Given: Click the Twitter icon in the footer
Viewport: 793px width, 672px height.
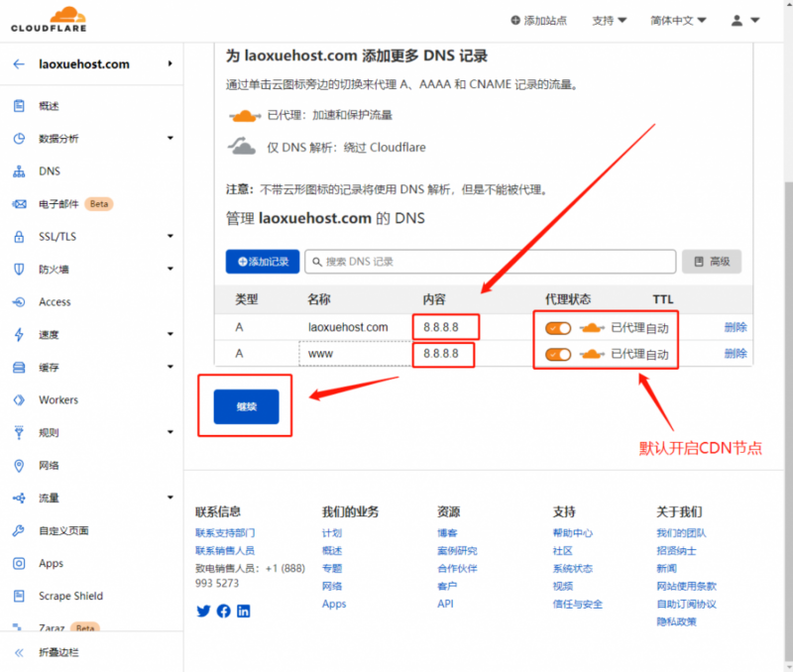Looking at the screenshot, I should [203, 612].
